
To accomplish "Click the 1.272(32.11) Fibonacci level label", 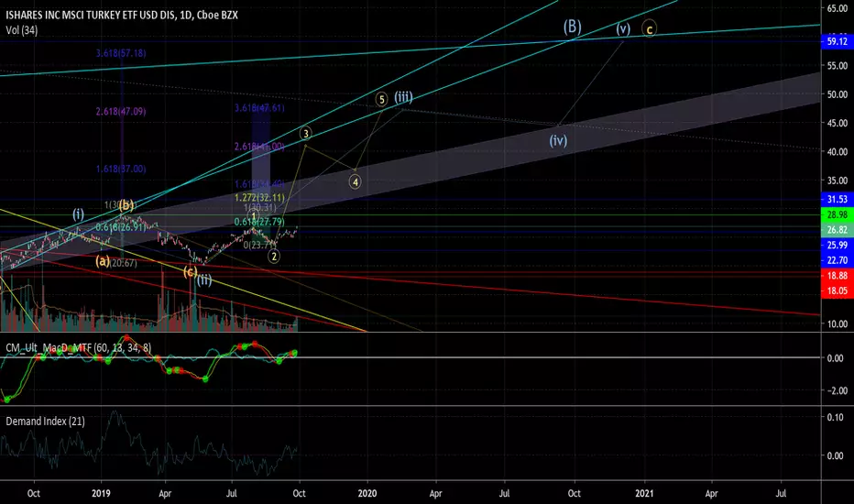I will (260, 198).
